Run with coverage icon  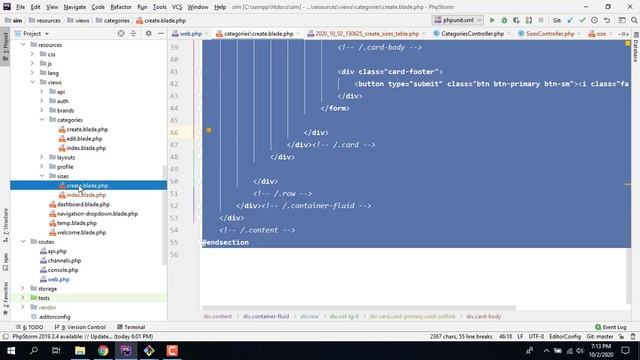coord(516,20)
